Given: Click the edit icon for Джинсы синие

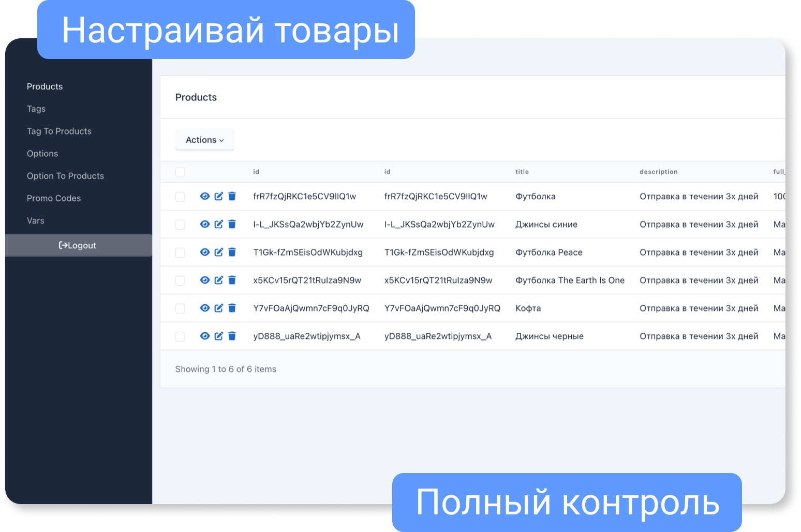Looking at the screenshot, I should (x=218, y=224).
